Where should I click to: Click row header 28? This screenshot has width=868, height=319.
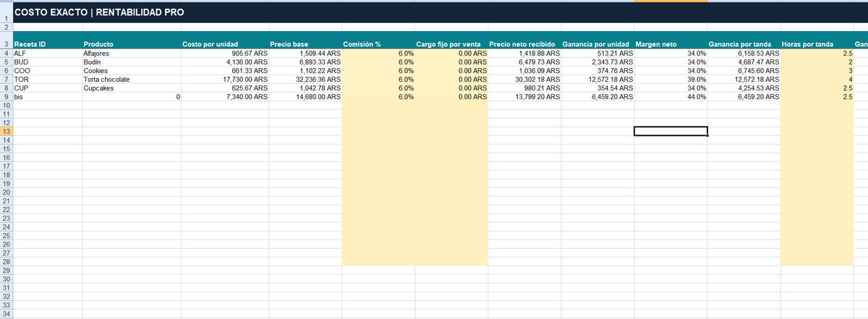(6, 261)
